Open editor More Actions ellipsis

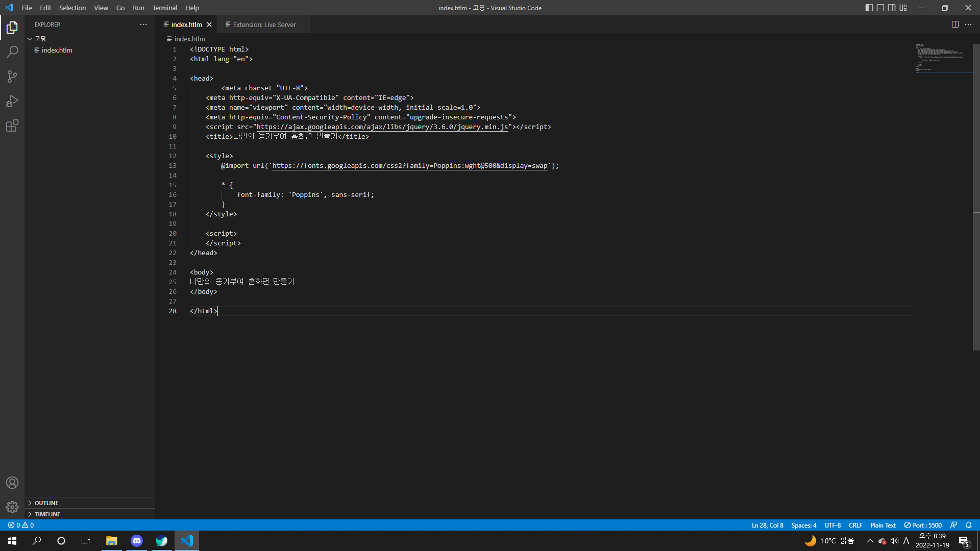pyautogui.click(x=968, y=24)
